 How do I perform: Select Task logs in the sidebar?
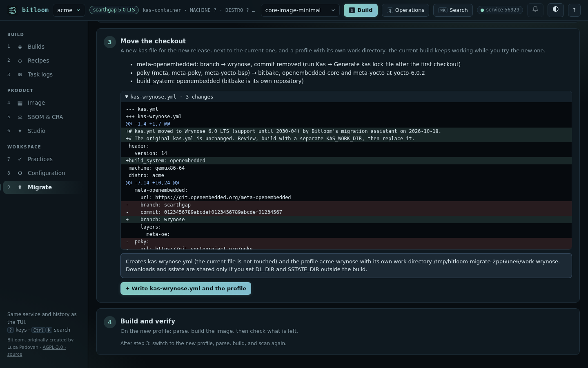[x=44, y=75]
